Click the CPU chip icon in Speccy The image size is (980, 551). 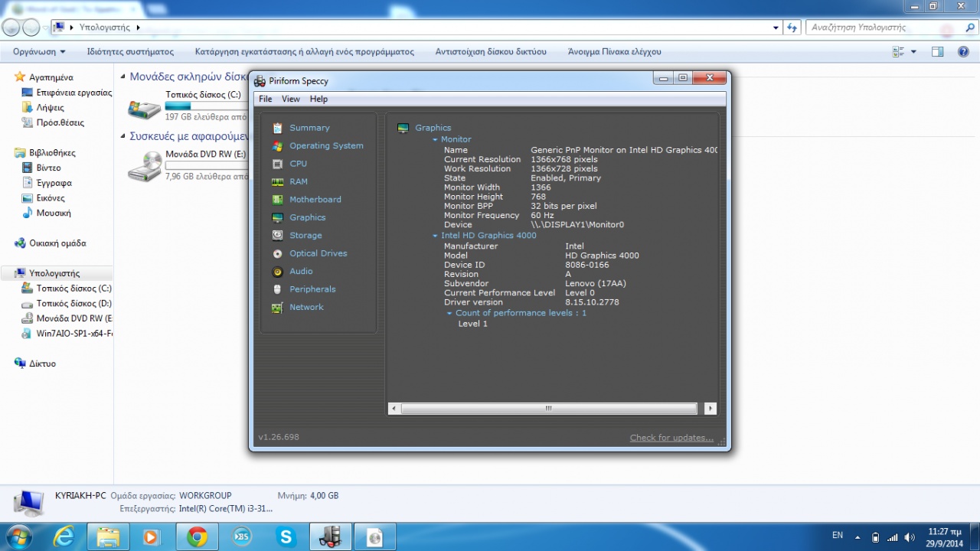[x=277, y=164]
